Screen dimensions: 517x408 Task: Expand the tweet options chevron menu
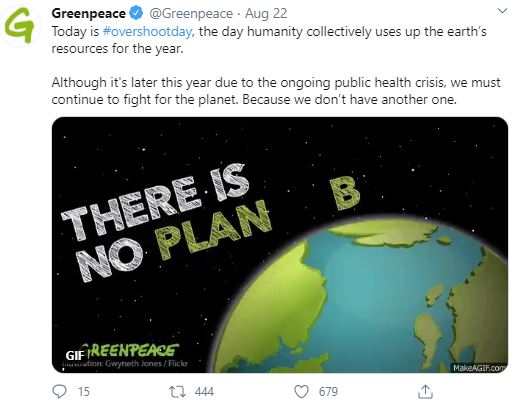coord(502,11)
